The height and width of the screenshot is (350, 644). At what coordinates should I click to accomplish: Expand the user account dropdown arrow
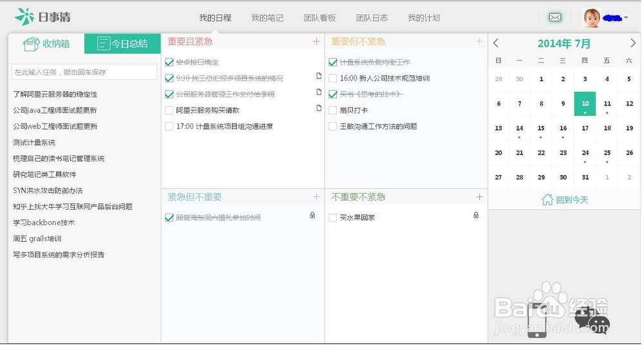(x=625, y=18)
